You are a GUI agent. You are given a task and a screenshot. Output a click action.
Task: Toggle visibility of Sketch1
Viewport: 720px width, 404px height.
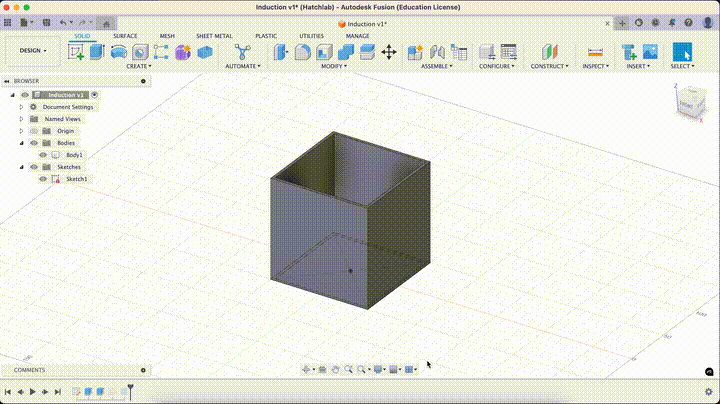[x=43, y=179]
